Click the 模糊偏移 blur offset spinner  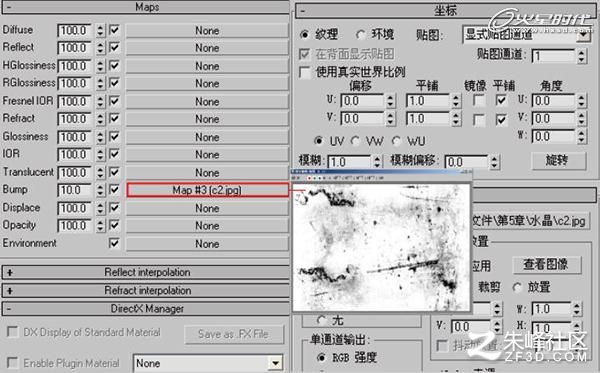[x=494, y=162]
